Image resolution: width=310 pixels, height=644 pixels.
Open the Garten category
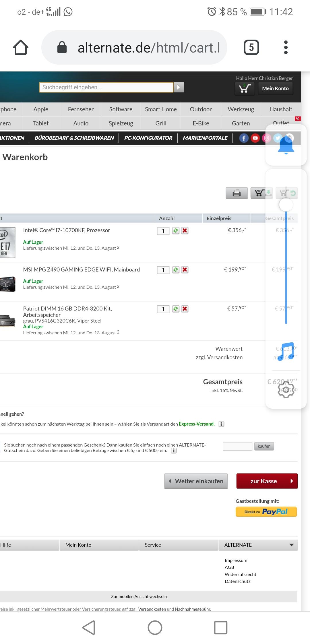241,123
